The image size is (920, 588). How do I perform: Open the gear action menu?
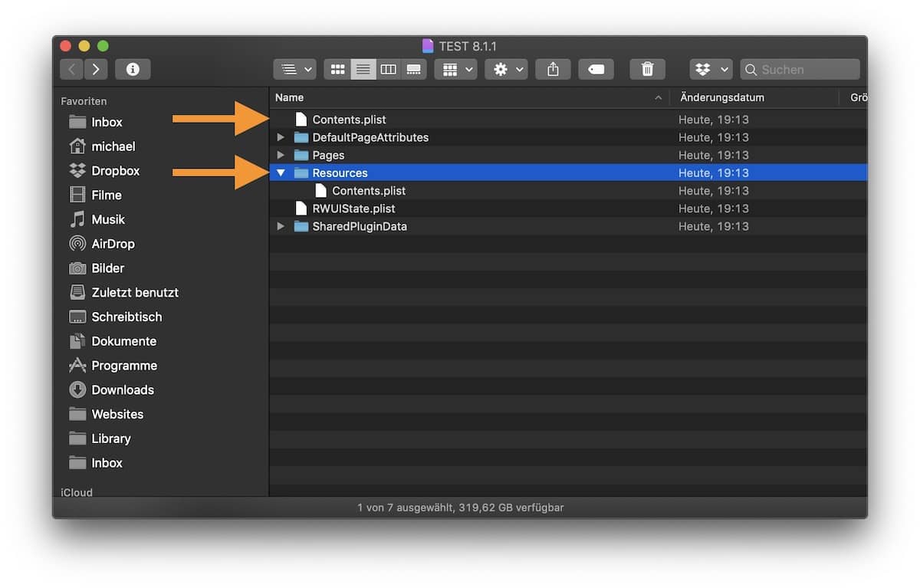(x=506, y=69)
